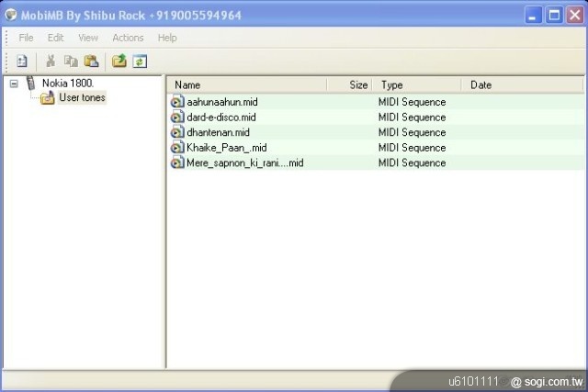
Task: Click the aahunaahun.mid file icon
Action: click(x=177, y=102)
